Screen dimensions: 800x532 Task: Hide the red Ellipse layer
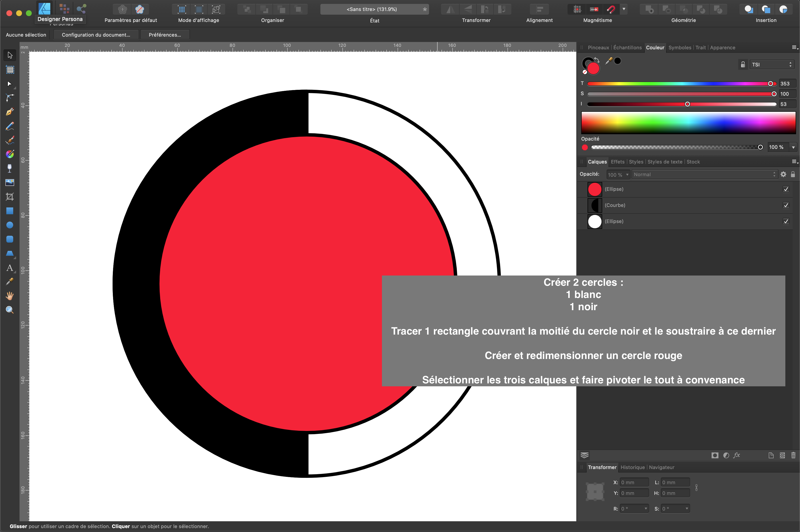click(x=786, y=189)
